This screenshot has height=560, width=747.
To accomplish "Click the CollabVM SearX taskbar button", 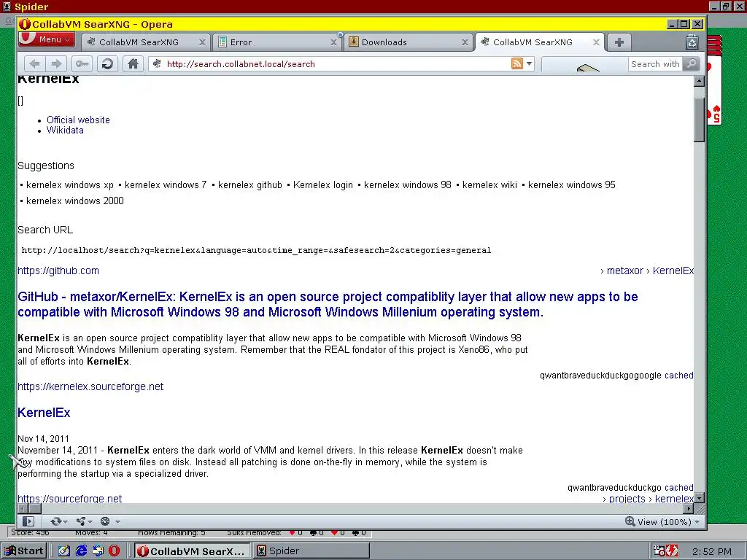I will point(192,551).
